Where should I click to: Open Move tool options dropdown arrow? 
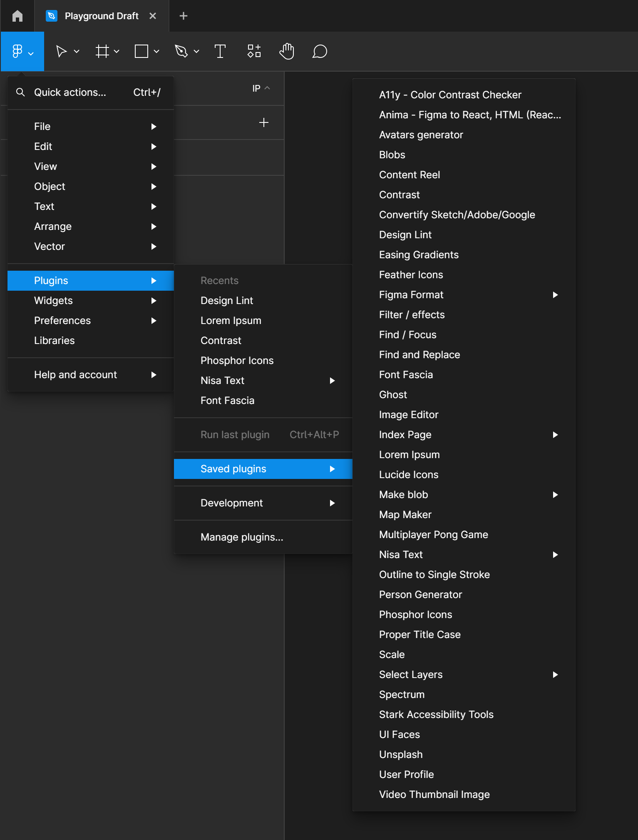(77, 52)
